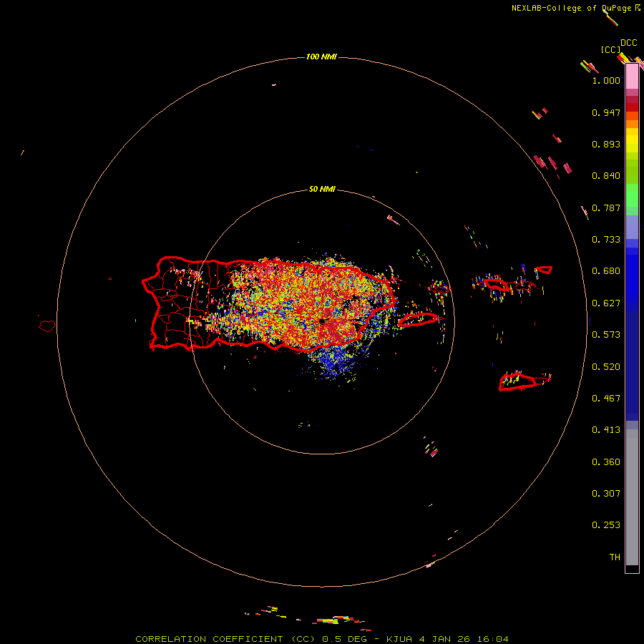Click the 0.680 scale value

pyautogui.click(x=606, y=271)
